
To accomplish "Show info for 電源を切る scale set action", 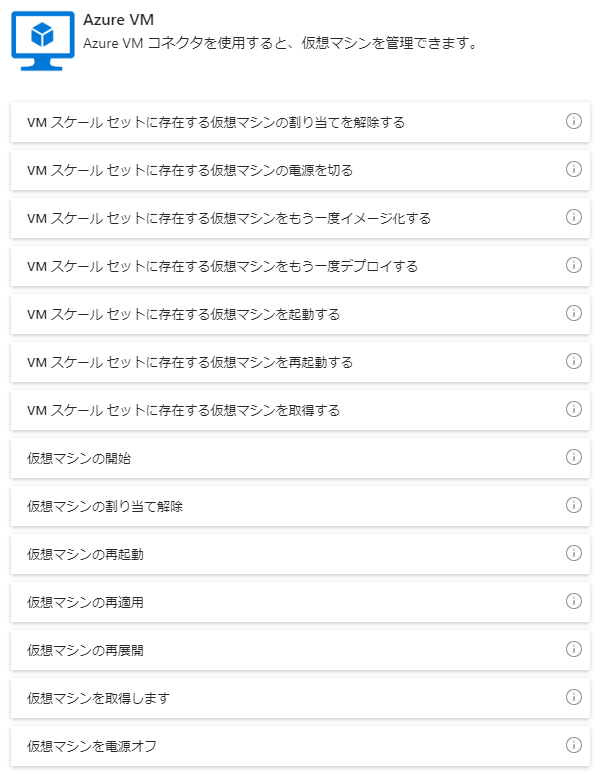I will 573,169.
